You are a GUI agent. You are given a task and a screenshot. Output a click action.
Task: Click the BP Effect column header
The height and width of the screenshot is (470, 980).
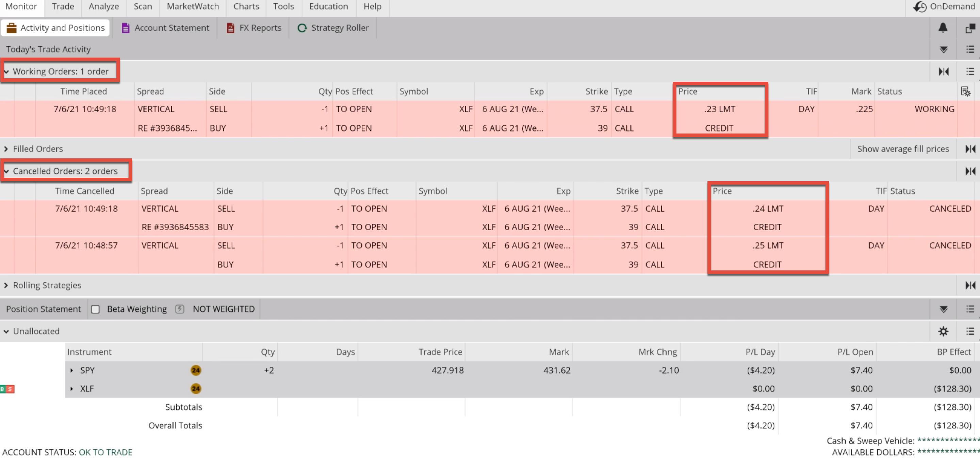[x=954, y=352]
